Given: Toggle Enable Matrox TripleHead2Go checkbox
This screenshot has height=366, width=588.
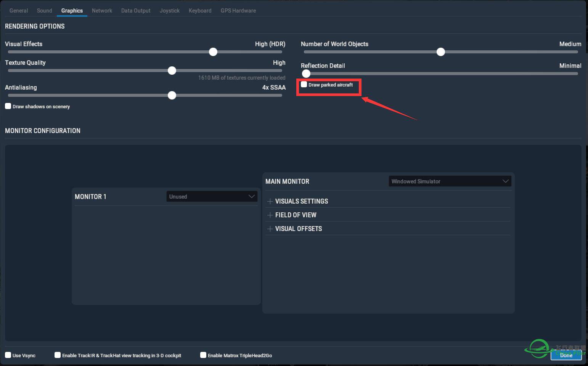Looking at the screenshot, I should click(203, 355).
